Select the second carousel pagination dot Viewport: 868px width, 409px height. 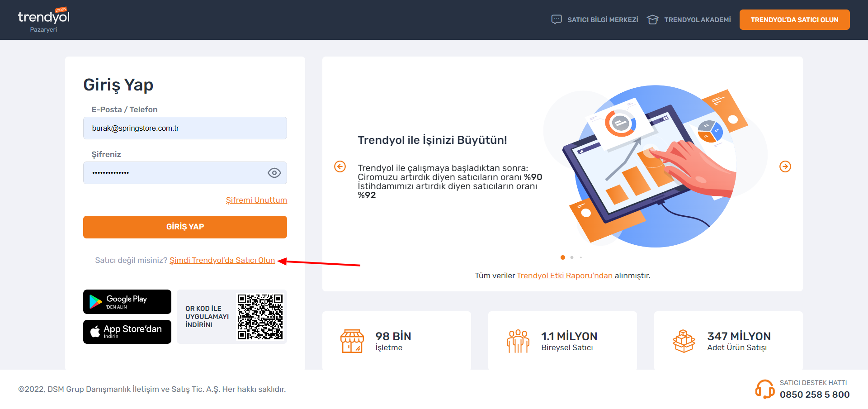572,257
